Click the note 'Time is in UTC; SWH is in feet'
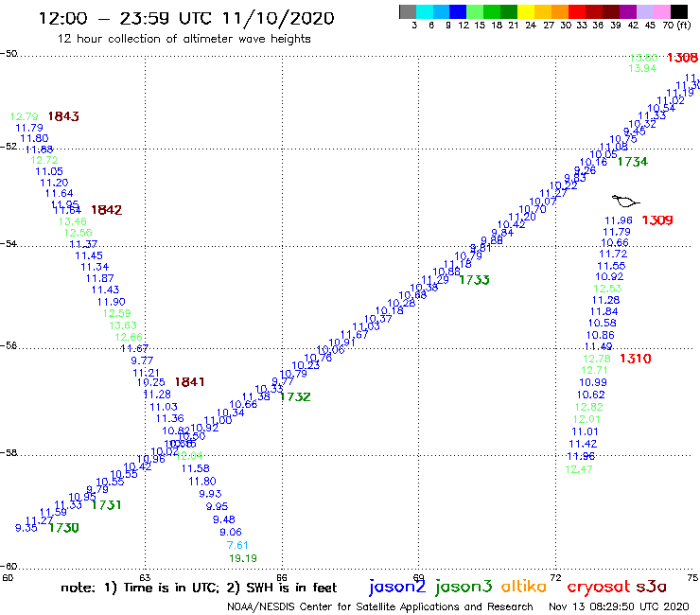Image resolution: width=700 pixels, height=615 pixels. click(x=199, y=588)
